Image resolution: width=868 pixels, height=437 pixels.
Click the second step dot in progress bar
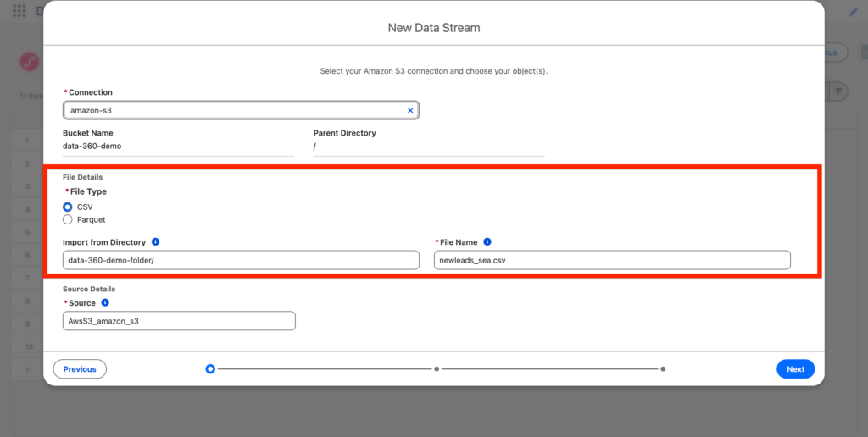point(437,369)
